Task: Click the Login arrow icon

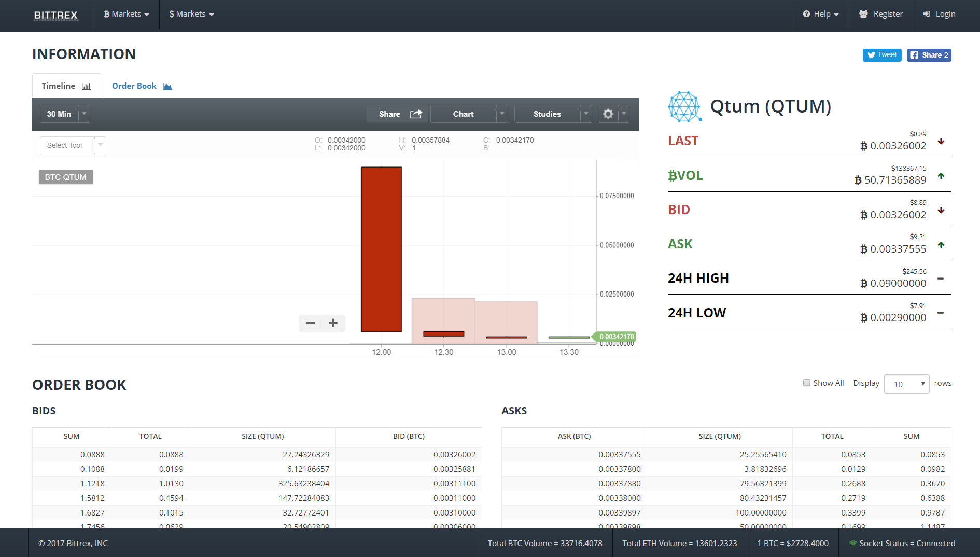Action: coord(927,14)
